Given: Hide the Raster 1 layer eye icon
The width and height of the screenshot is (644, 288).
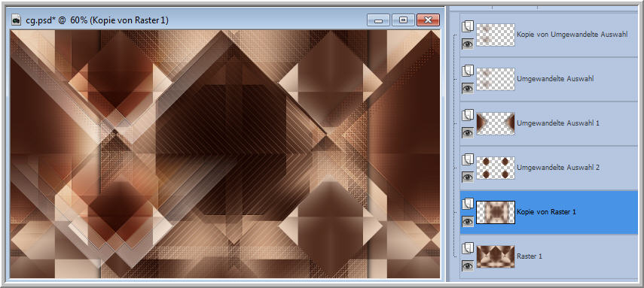Looking at the screenshot, I should [x=468, y=266].
